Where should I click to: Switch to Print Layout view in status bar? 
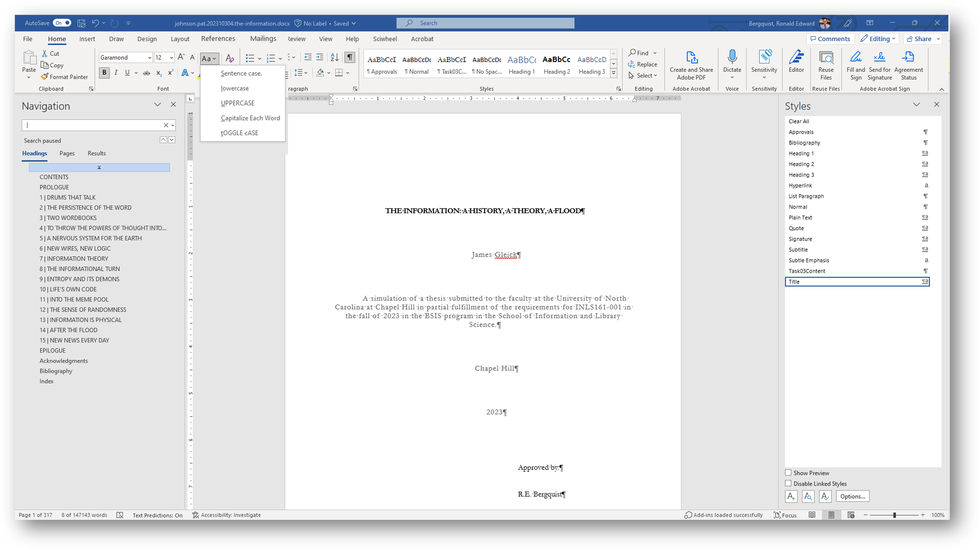click(831, 515)
